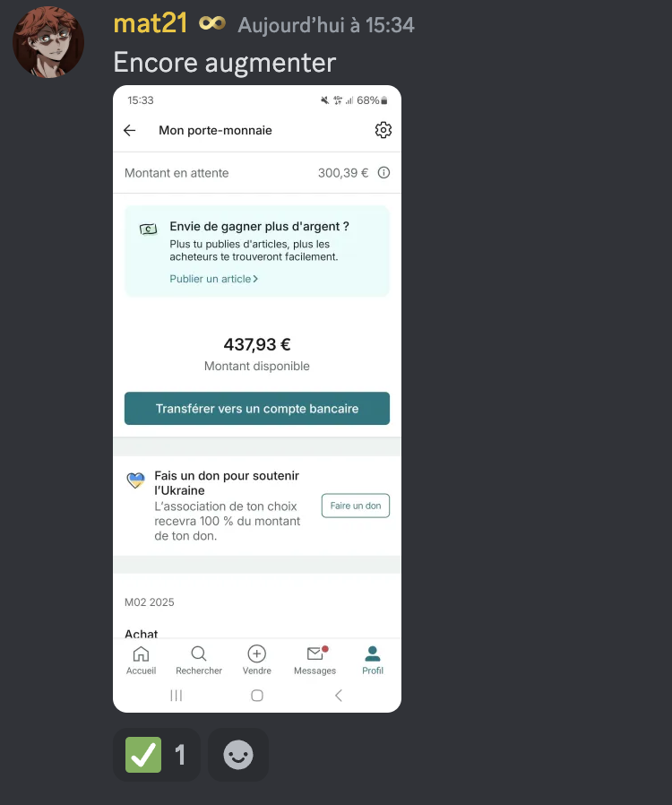Click mat21's profile avatar
Screen dimensions: 672x805
click(48, 42)
